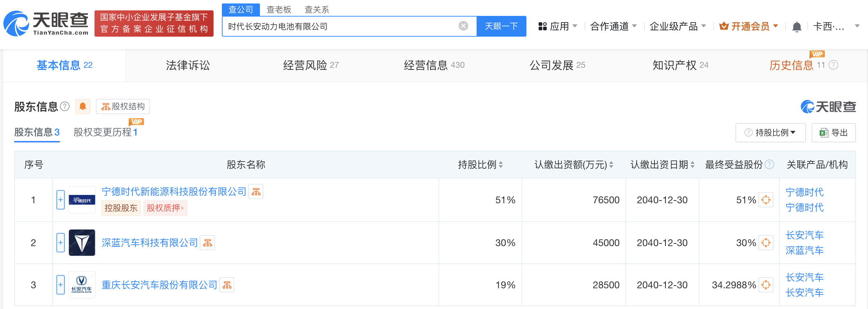Switch to the 公司发展 tab
Screen dimensions: 868x309
pyautogui.click(x=557, y=65)
